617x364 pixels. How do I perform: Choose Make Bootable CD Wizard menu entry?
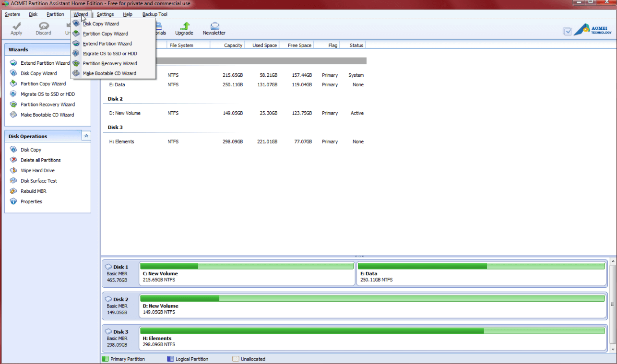click(x=113, y=73)
